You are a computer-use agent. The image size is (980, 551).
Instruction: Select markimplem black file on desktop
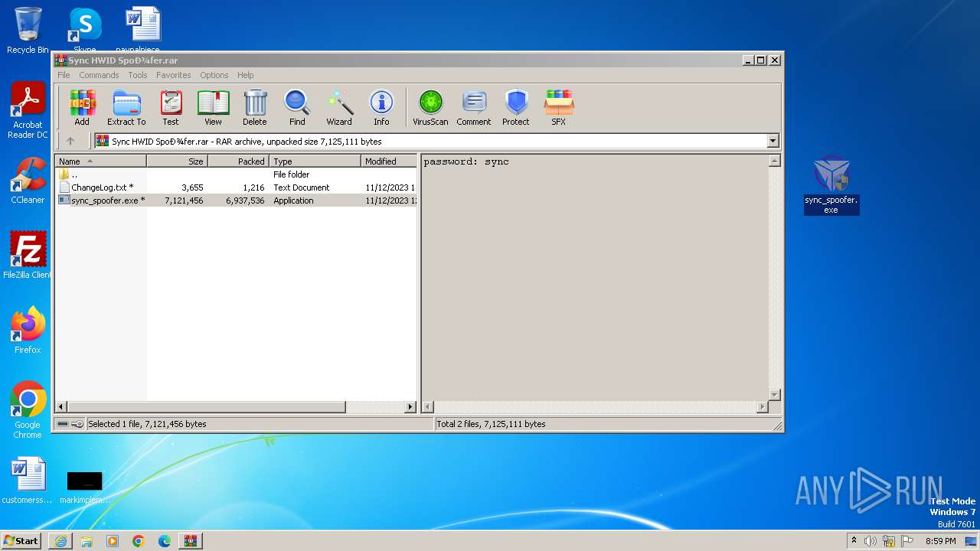tap(84, 487)
